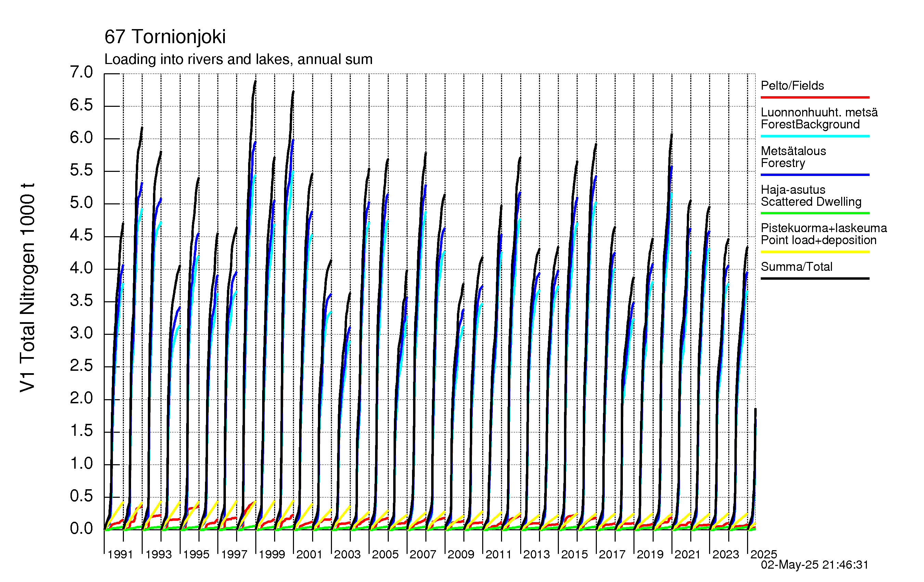924x582 pixels.
Task: Click the chart title '67 Tornionjoki'
Action: coord(165,37)
